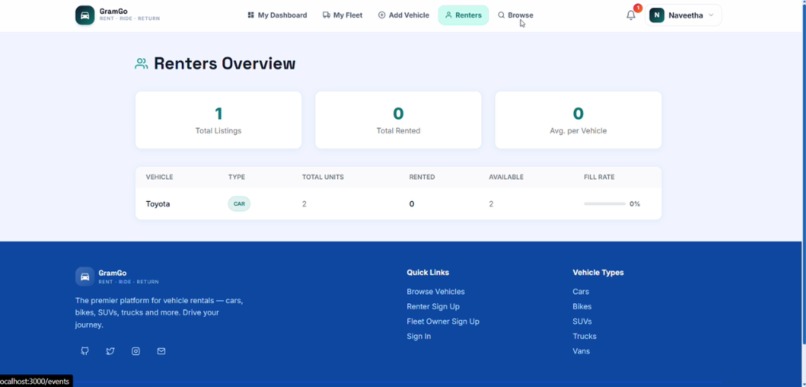Click the red notification count badge
The width and height of the screenshot is (806, 387).
click(x=637, y=8)
